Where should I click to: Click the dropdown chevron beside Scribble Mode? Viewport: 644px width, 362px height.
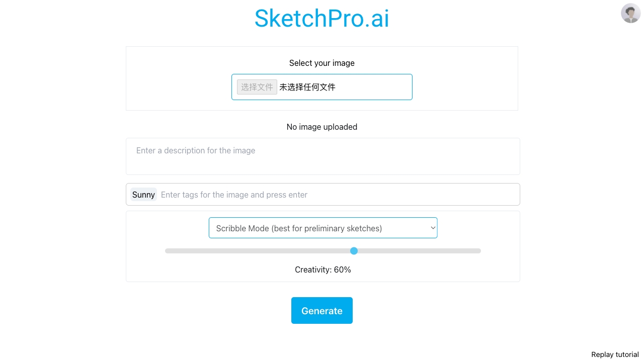coord(432,228)
